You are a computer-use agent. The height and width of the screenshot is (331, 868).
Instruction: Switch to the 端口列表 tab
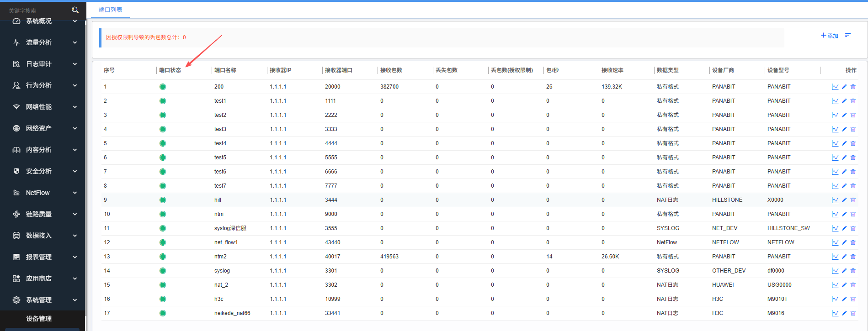[111, 10]
